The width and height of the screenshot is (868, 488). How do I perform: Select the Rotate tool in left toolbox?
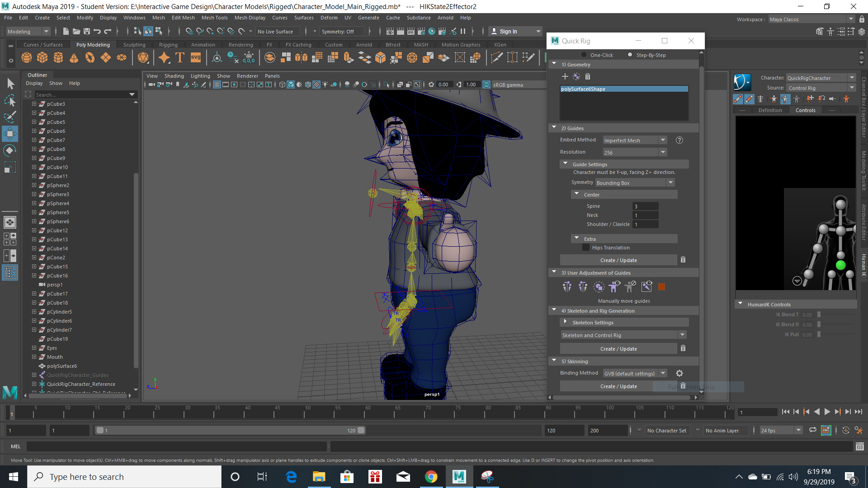[10, 150]
